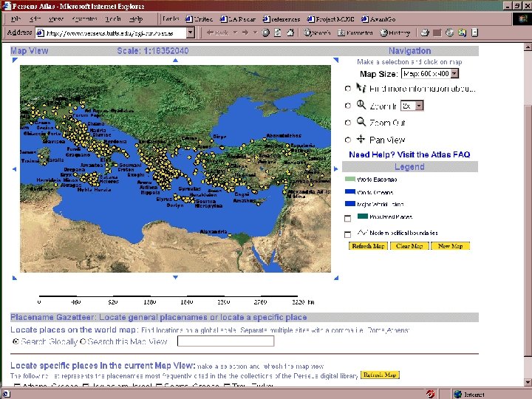Click the info pointer icon in Navigation

pos(361,87)
